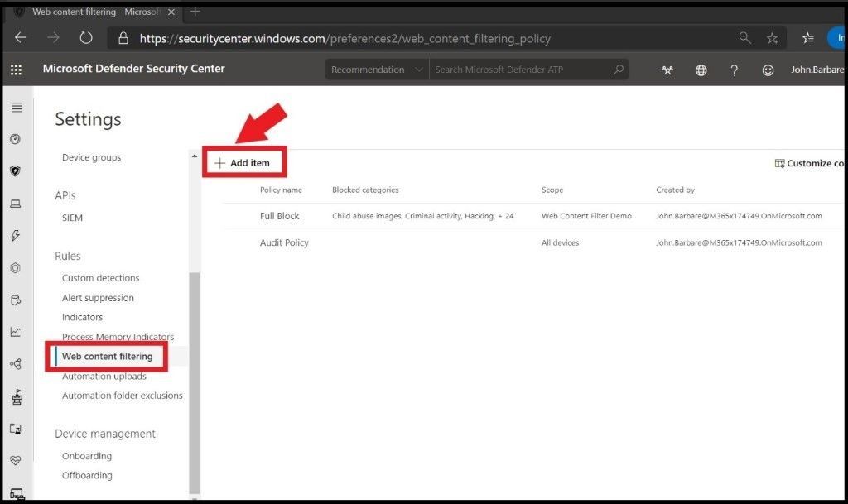Viewport: 848px width, 504px height.
Task: Click the Child abuse images blocked categories cell
Action: tap(422, 215)
